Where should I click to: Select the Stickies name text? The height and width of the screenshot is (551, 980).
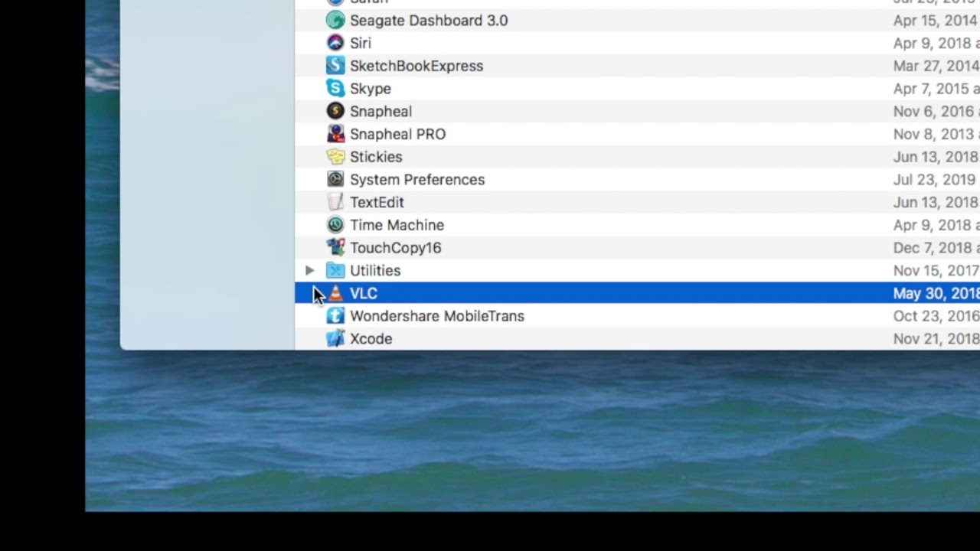click(376, 157)
